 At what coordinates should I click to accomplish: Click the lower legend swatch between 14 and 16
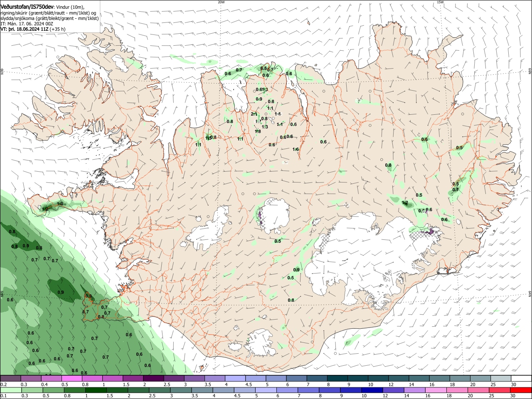coord(415,390)
